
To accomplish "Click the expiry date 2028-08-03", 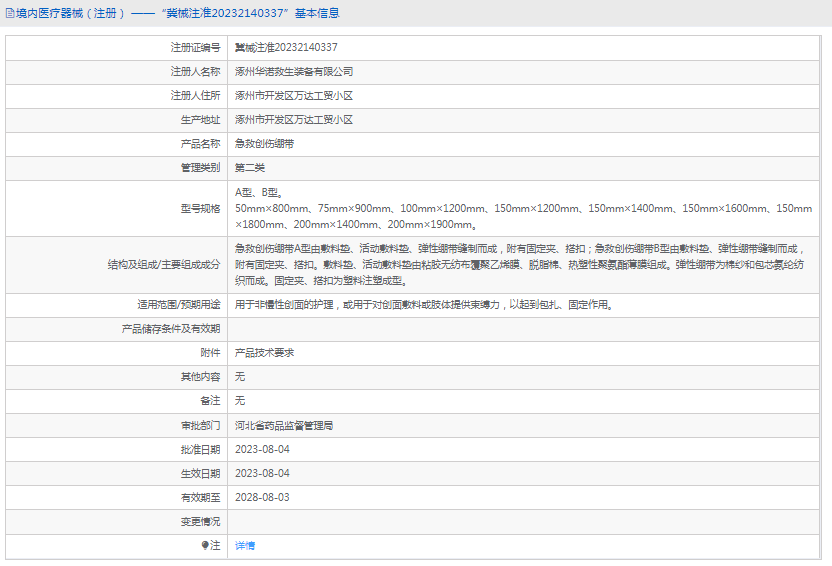I will point(262,498).
